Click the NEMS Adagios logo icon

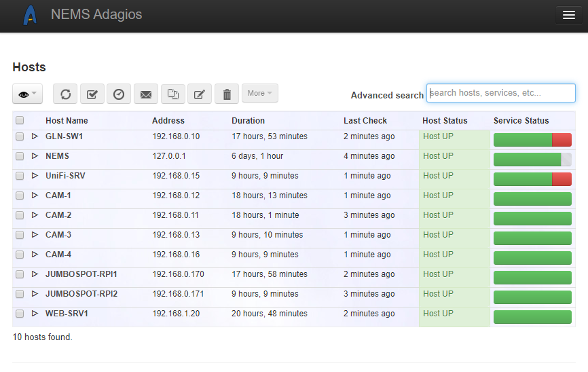click(x=30, y=15)
